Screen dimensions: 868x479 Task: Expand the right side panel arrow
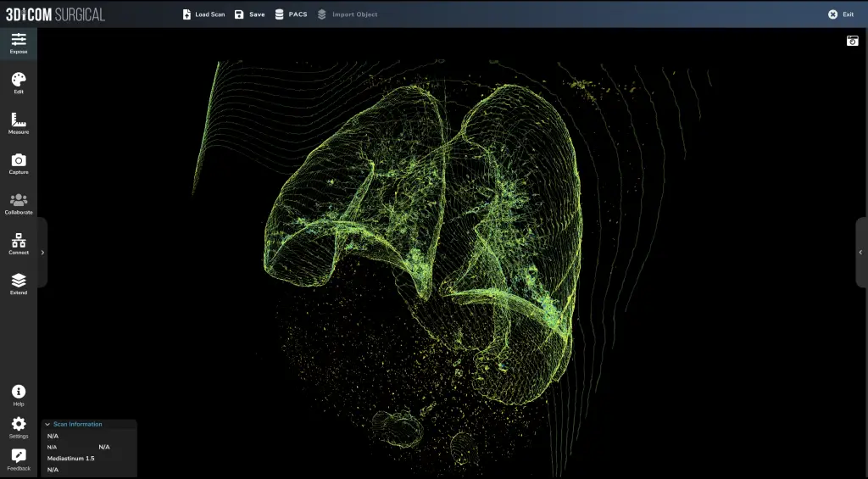861,252
